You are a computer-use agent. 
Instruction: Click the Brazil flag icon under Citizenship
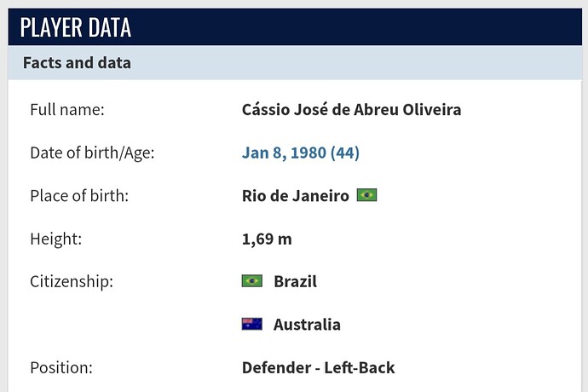(252, 281)
